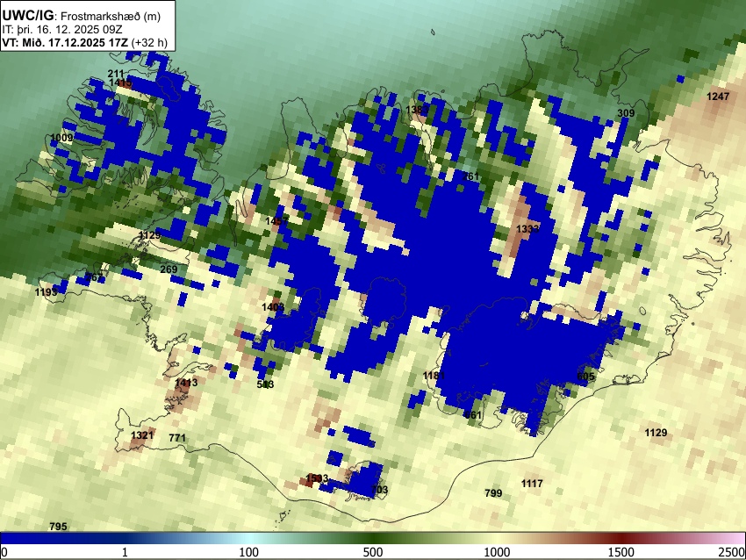The image size is (746, 560).
Task: Click the map value label 1413
Action: point(186,382)
